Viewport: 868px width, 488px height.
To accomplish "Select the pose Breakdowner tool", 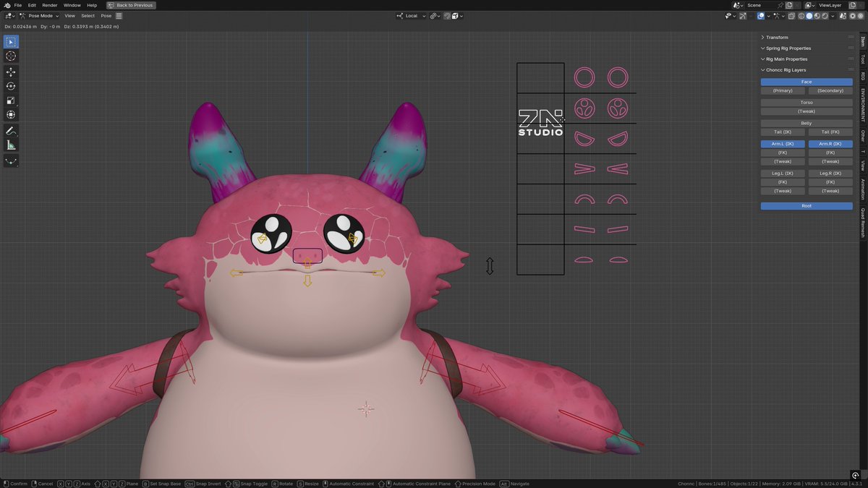I will [11, 161].
